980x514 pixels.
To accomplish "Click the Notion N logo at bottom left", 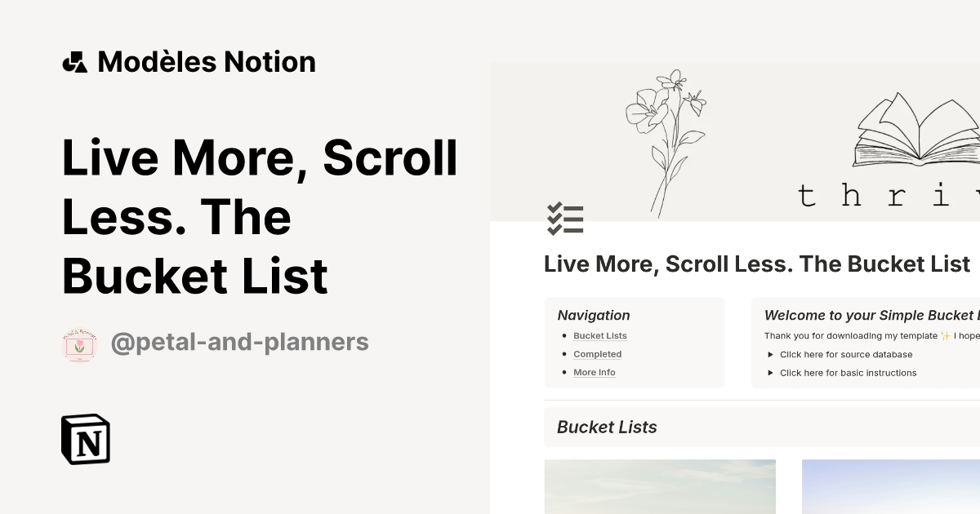I will click(85, 439).
